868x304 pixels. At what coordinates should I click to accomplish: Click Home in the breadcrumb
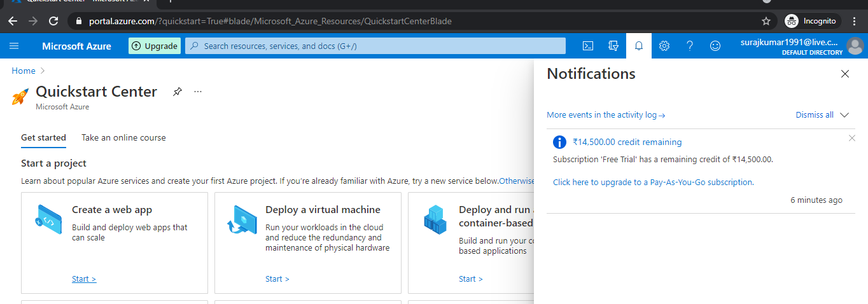24,71
